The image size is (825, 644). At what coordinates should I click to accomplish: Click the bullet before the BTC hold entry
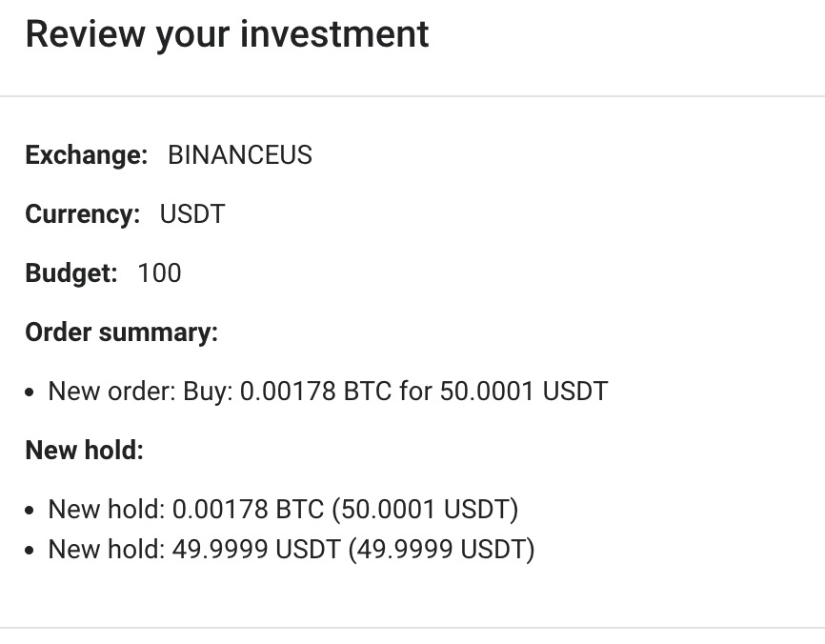click(x=30, y=511)
